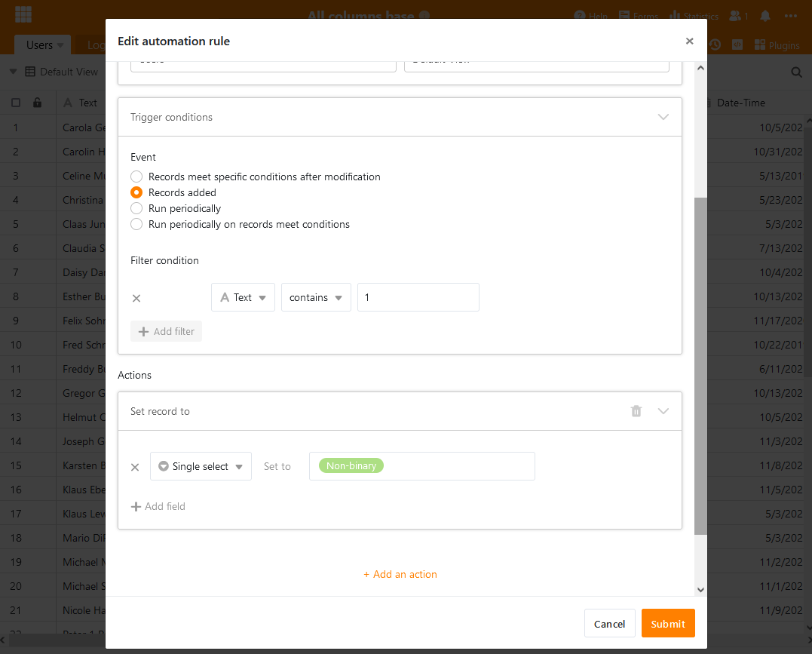Screen dimensions: 812x654
Task: Click the Non-binary option tag
Action: pos(351,466)
